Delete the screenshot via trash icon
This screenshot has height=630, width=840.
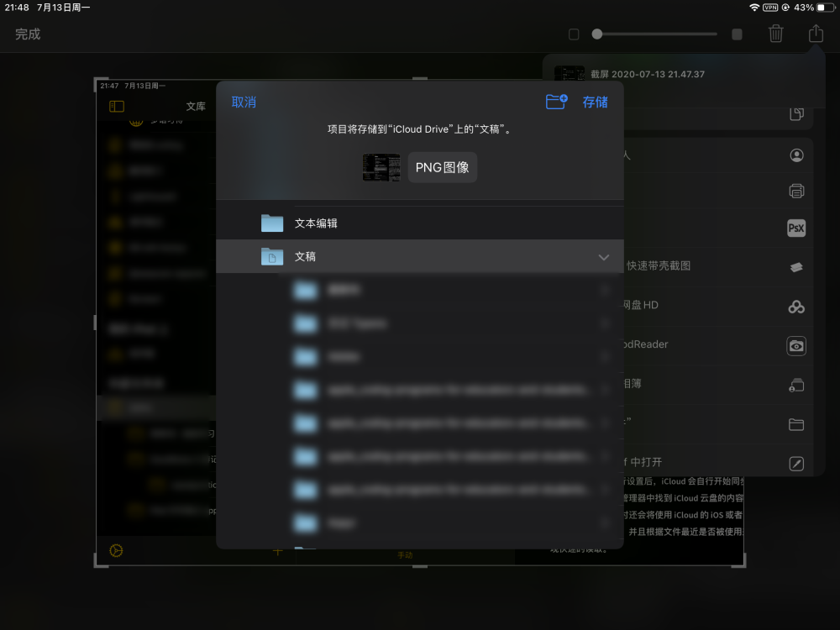coord(775,34)
